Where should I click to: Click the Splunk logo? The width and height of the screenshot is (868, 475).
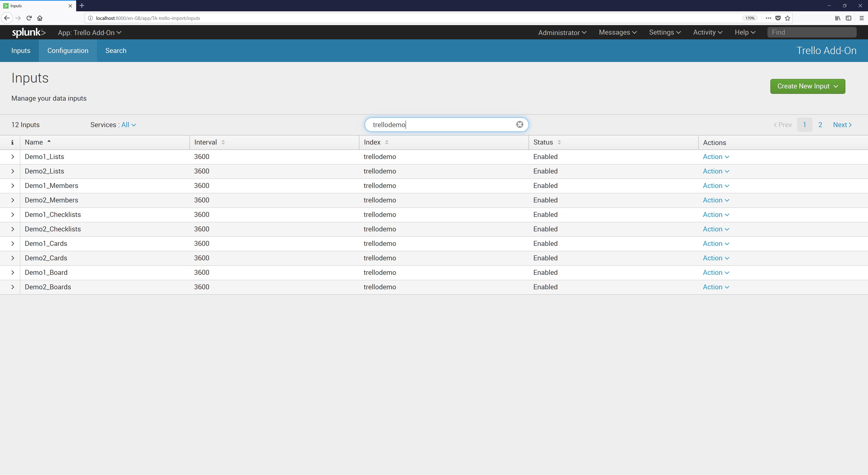[29, 32]
